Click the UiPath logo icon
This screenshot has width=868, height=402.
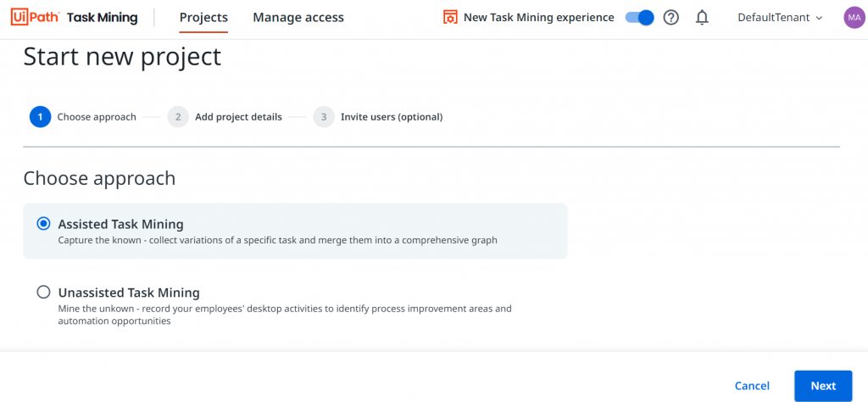click(36, 18)
